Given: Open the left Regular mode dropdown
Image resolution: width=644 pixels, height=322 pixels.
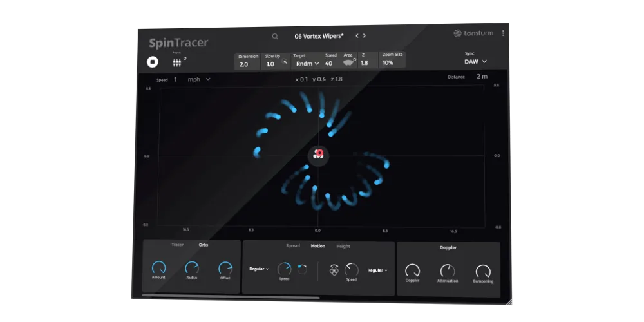Looking at the screenshot, I should [259, 269].
